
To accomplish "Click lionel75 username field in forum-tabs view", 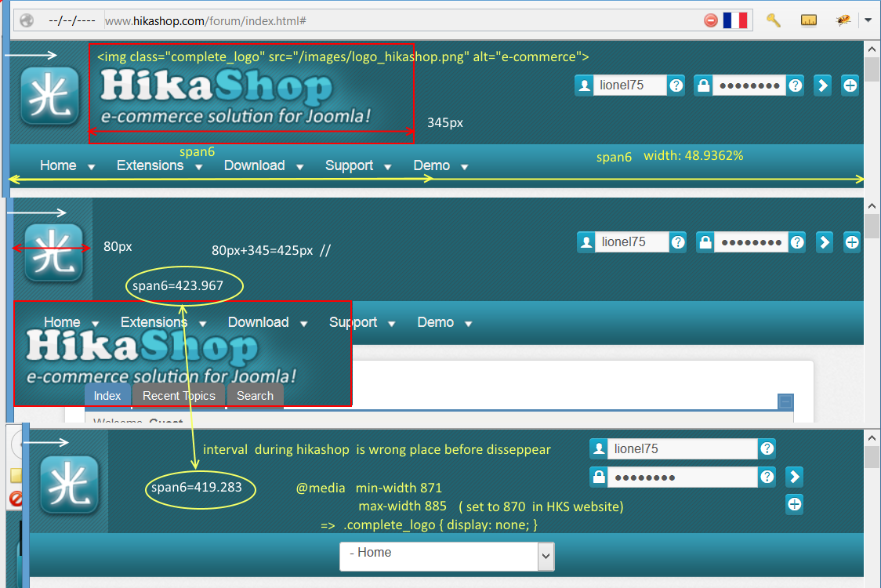I will [x=632, y=242].
